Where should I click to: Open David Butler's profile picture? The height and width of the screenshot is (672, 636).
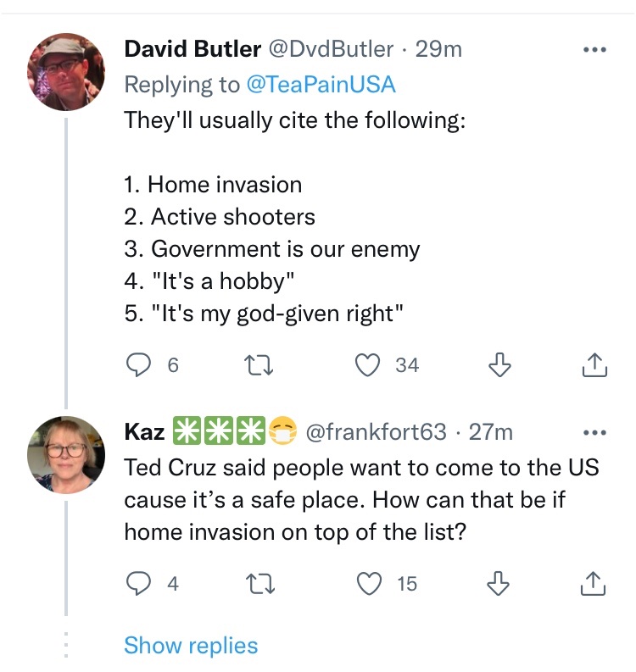coord(66,72)
